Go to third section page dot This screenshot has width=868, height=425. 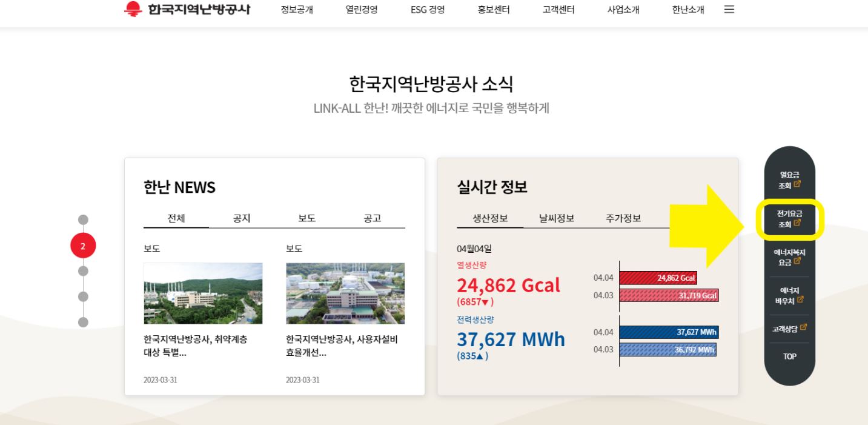point(84,270)
